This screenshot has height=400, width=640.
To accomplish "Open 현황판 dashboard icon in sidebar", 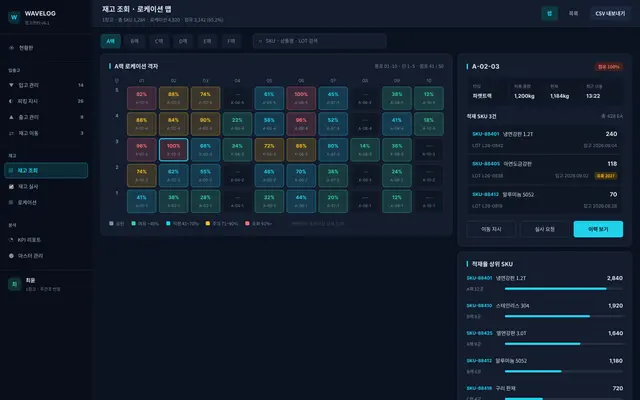I will click(11, 48).
